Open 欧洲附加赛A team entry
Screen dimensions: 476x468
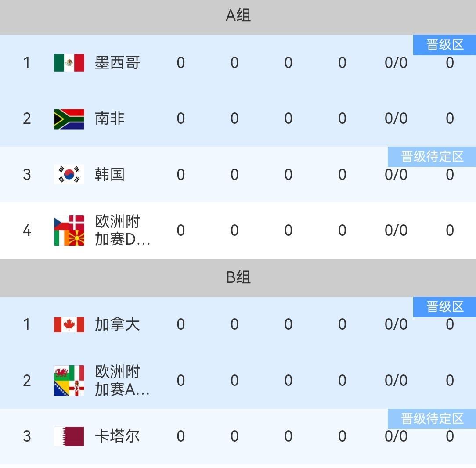click(x=122, y=380)
